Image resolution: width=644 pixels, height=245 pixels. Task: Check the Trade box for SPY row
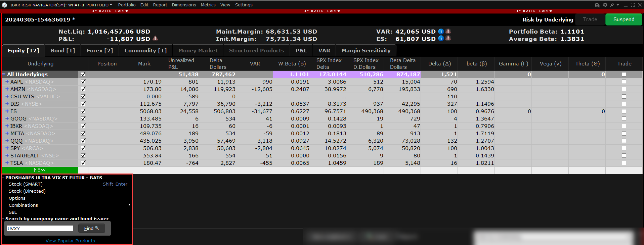pyautogui.click(x=624, y=148)
